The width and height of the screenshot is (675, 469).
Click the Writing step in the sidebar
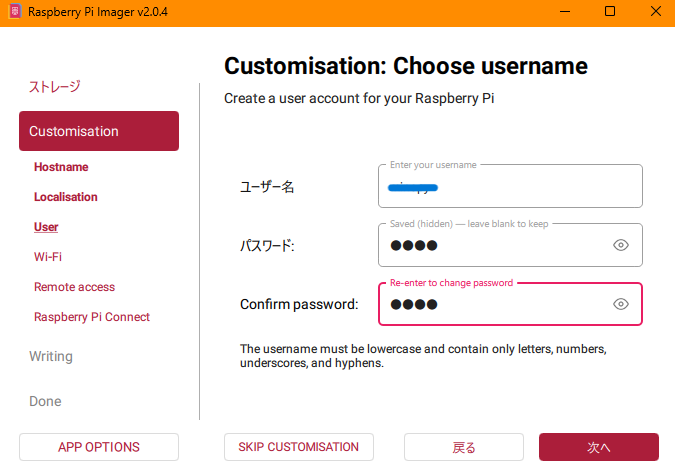coord(51,356)
